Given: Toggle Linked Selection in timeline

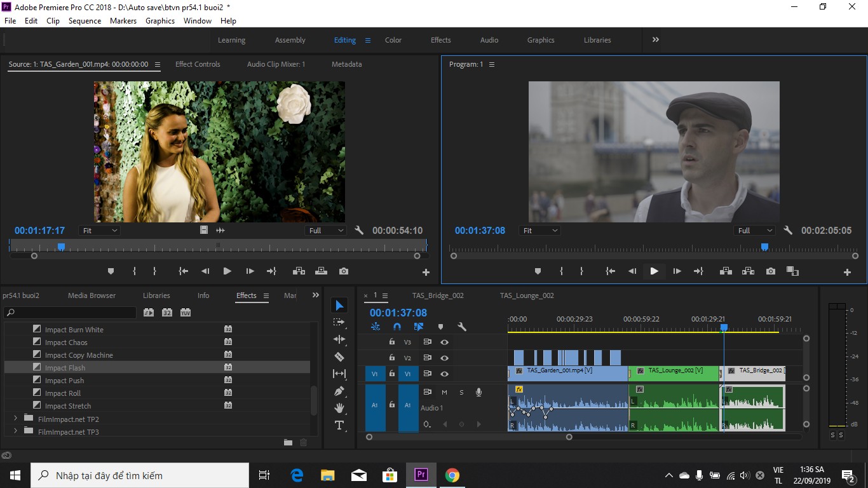Looking at the screenshot, I should coord(419,327).
